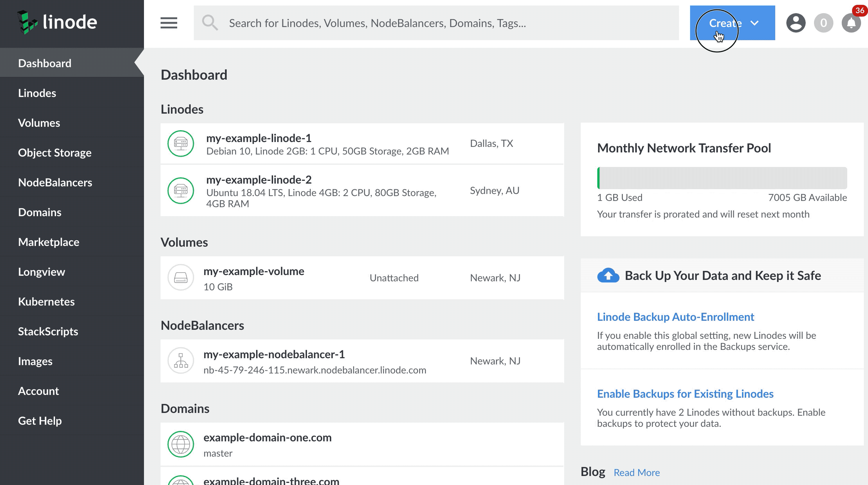
Task: Select Object Storage in the sidebar
Action: pyautogui.click(x=55, y=152)
